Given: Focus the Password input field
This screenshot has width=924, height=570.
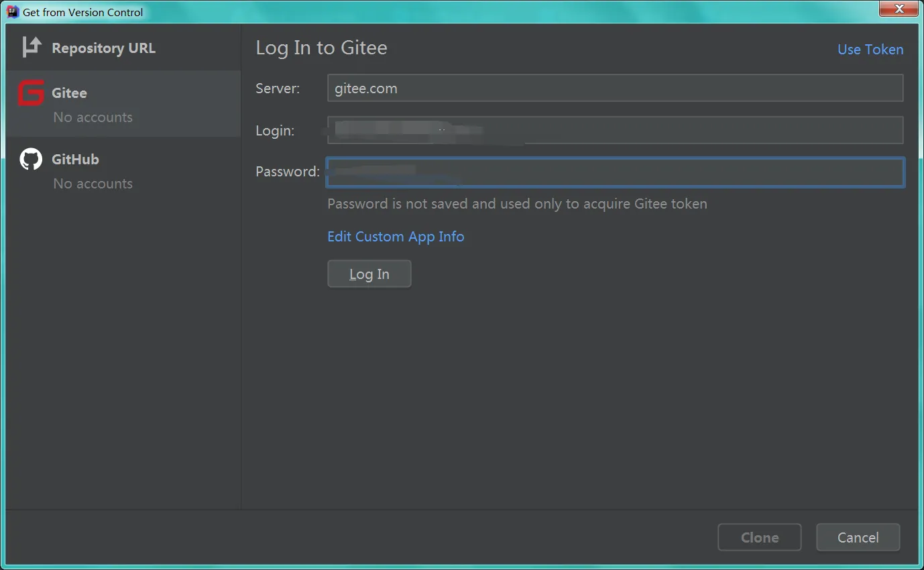Looking at the screenshot, I should [x=615, y=172].
